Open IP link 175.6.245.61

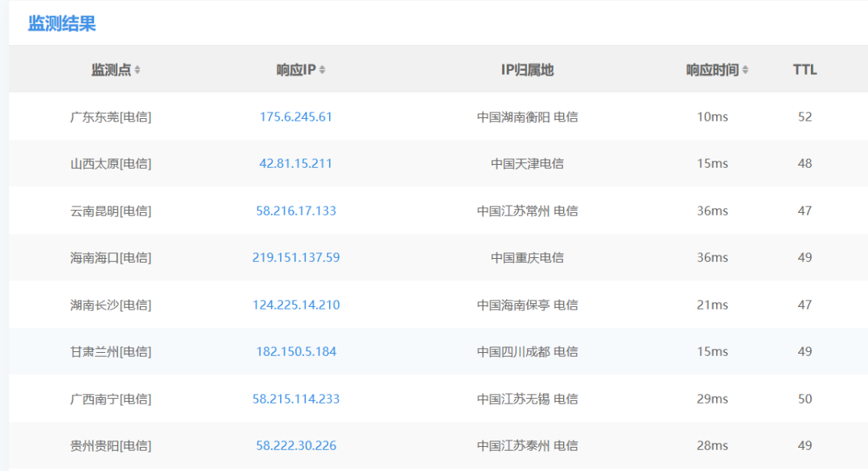[295, 117]
